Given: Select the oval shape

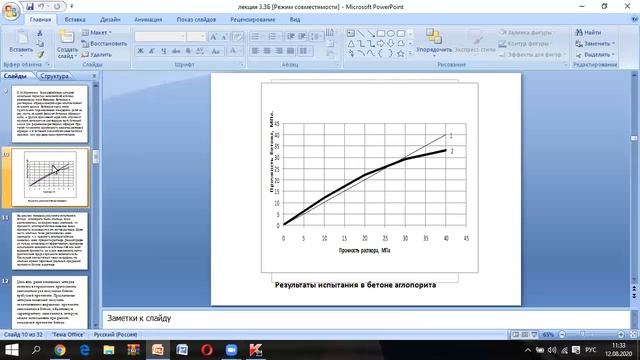Looking at the screenshot, I should point(391,33).
